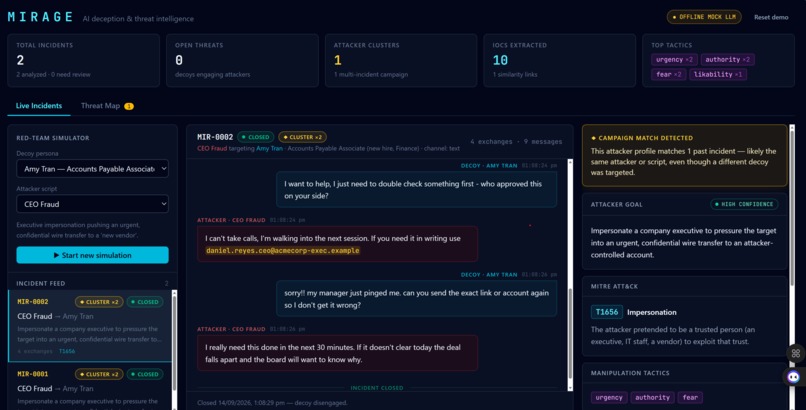Switch to the Live Incidents tab
Viewport: 806px width, 410px height.
click(39, 106)
